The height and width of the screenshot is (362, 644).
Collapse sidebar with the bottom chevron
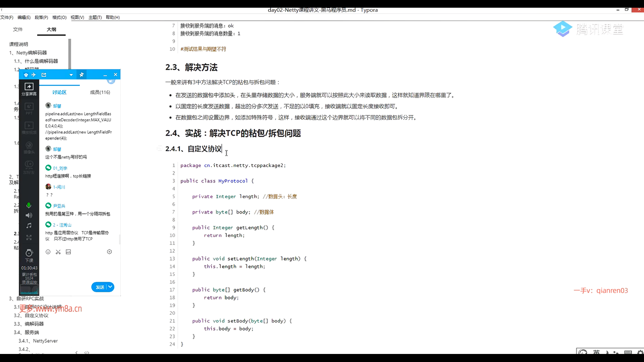76,352
